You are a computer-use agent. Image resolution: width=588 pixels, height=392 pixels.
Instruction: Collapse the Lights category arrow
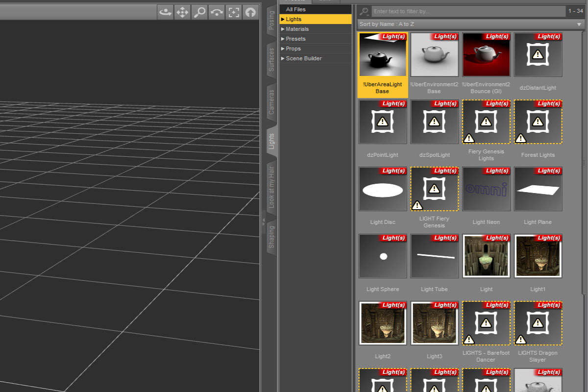pos(283,19)
